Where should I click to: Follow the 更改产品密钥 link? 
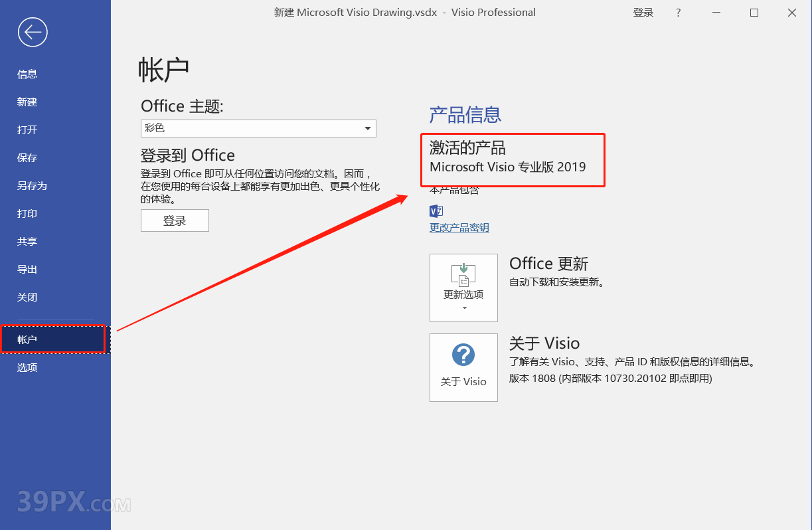459,228
